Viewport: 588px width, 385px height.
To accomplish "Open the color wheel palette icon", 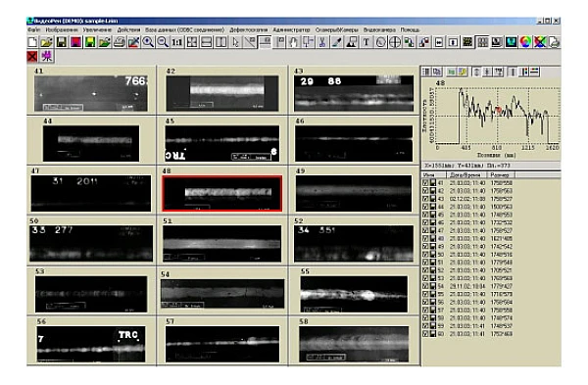I will coord(525,42).
